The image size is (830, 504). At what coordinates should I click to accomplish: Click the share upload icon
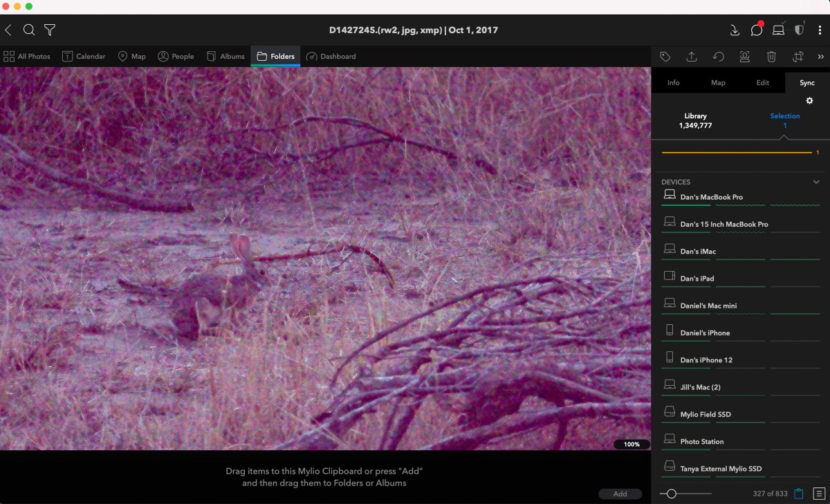[x=691, y=57]
